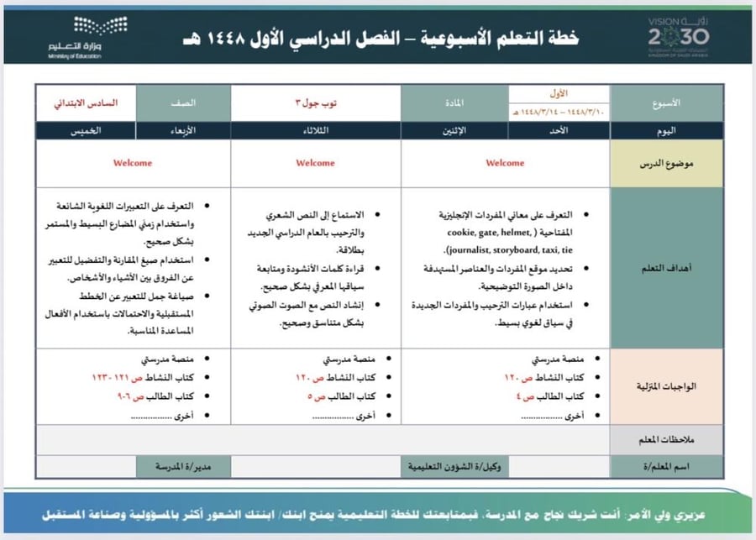Click the objective "قراءة كلمات الأنشودة ومتابعة"

pos(311,269)
